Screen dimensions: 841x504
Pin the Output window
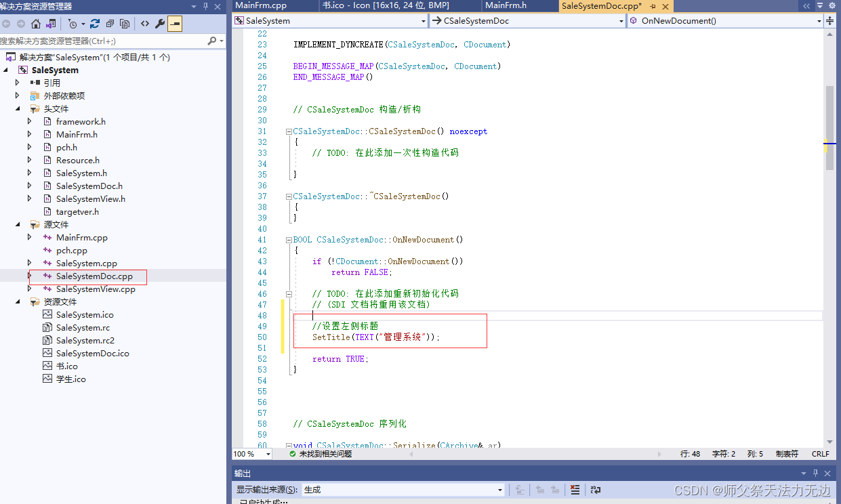(815, 474)
